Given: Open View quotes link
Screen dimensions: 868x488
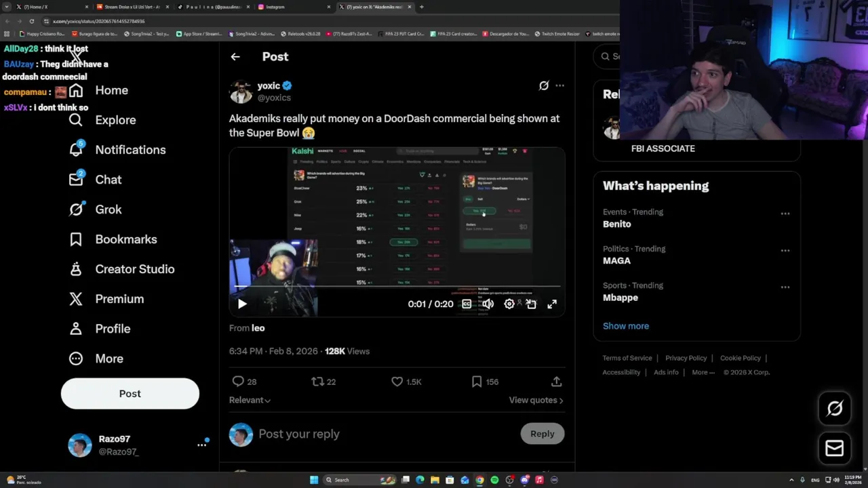Looking at the screenshot, I should point(536,400).
